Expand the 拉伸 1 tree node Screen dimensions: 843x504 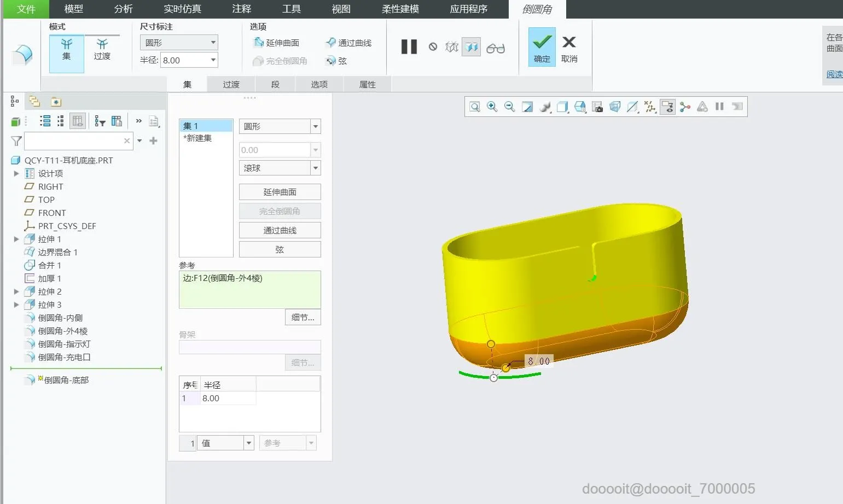[16, 239]
